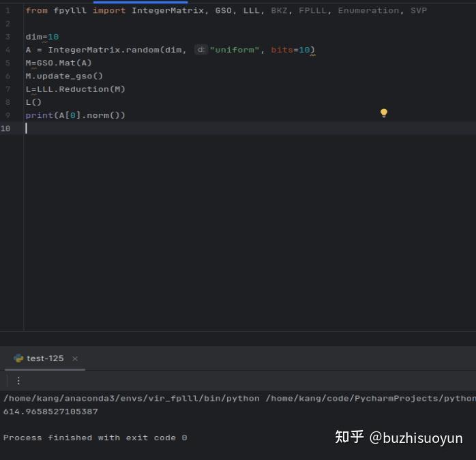The image size is (476, 460).
Task: Click 'M.update_gso()' on line 6
Action: pos(64,76)
